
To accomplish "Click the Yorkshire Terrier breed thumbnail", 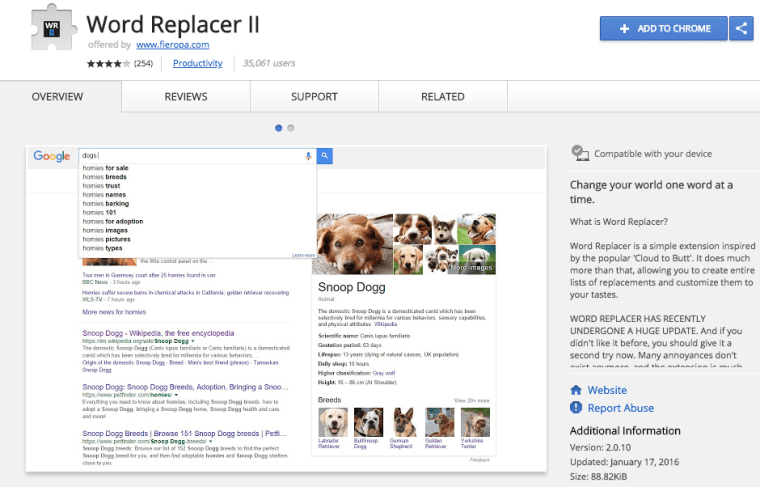I will pos(475,422).
